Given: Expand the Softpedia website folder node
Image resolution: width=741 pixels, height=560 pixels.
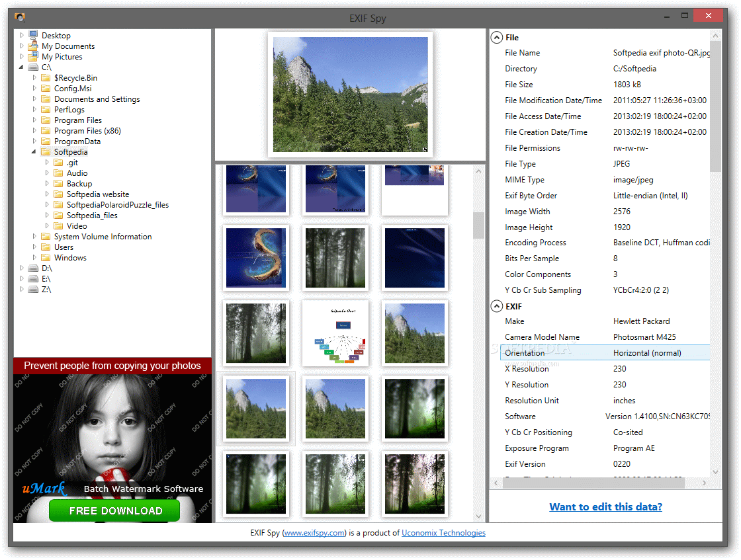Looking at the screenshot, I should click(x=47, y=194).
